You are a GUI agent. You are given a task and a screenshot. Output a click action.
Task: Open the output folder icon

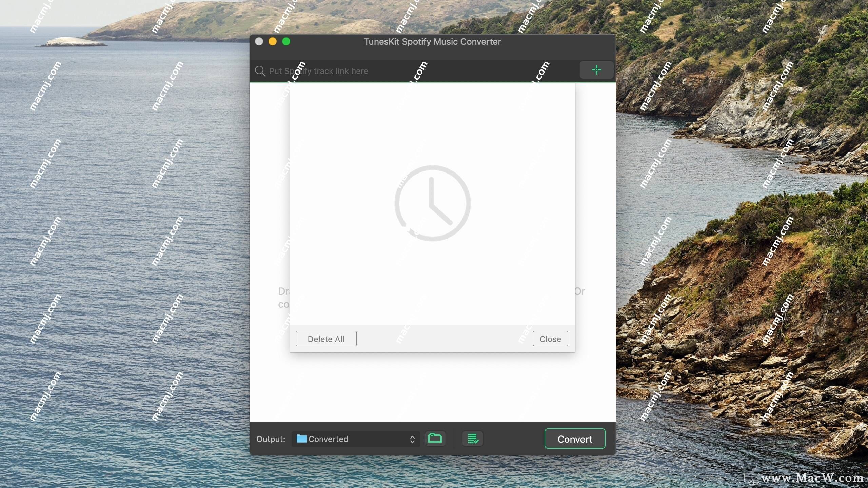(436, 439)
